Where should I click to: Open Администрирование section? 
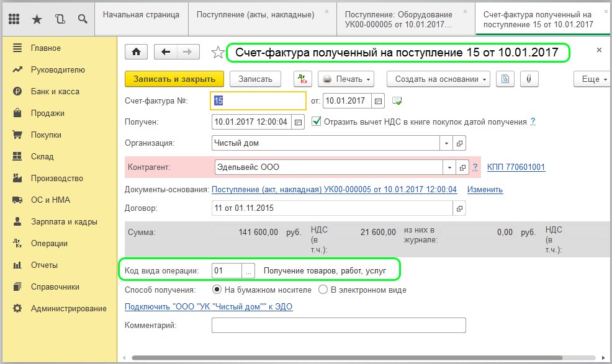coord(69,309)
